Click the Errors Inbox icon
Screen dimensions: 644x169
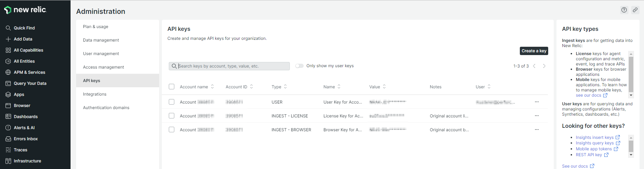pyautogui.click(x=8, y=139)
